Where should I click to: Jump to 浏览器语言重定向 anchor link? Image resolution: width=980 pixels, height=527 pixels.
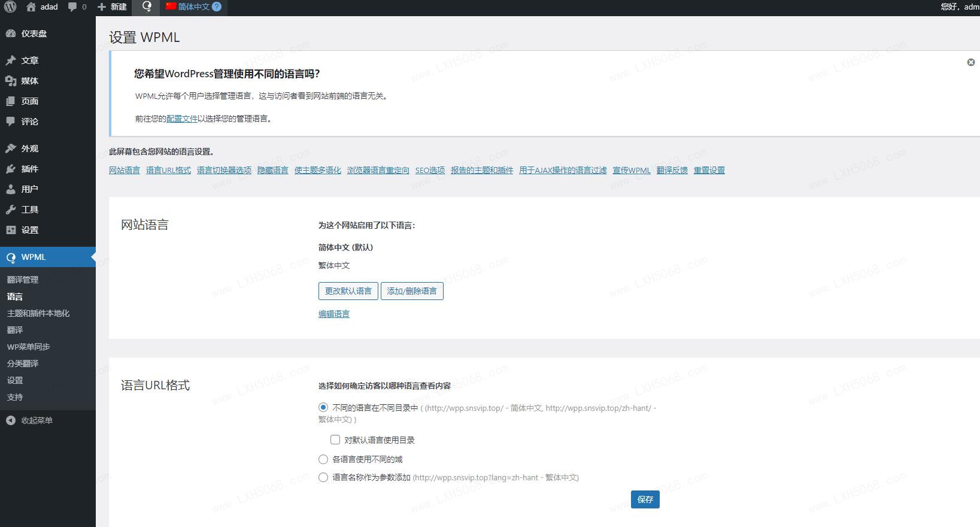378,170
